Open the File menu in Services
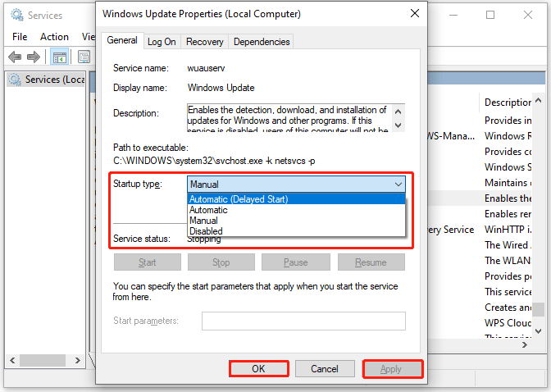551x392 pixels. click(20, 37)
